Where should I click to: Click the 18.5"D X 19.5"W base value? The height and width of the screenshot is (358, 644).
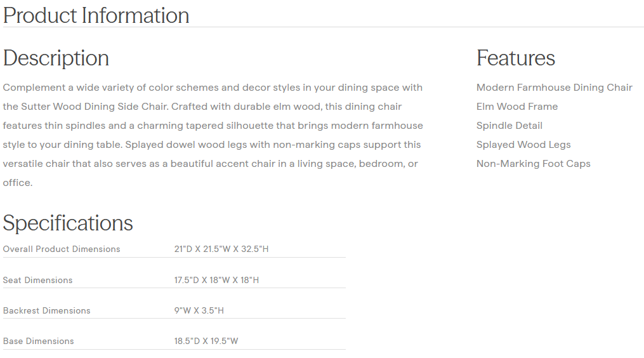coord(206,341)
